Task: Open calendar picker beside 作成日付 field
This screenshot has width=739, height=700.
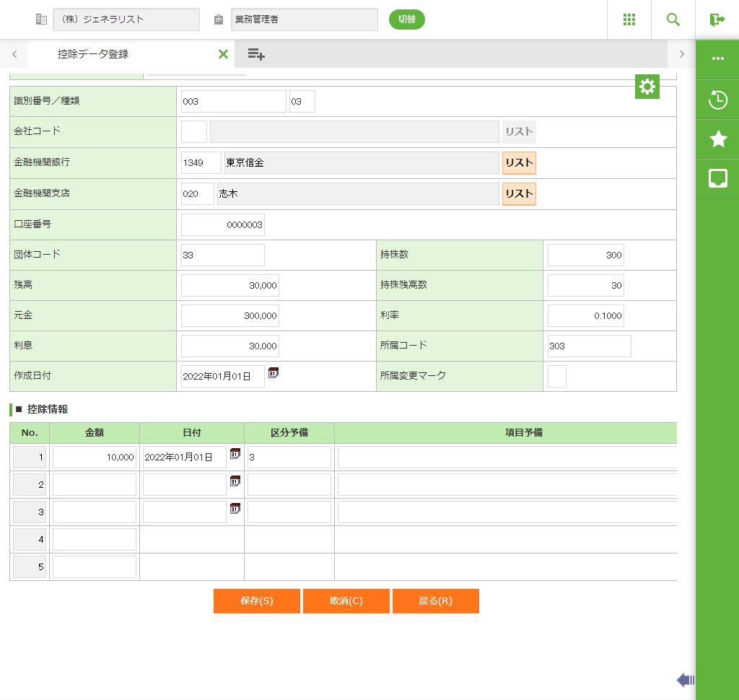Action: pyautogui.click(x=274, y=373)
